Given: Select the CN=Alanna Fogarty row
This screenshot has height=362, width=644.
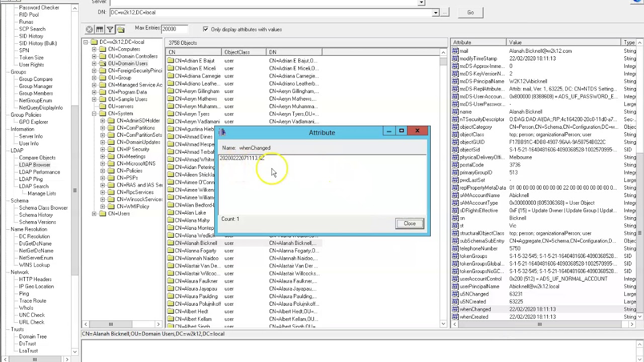Looking at the screenshot, I should [x=244, y=250].
